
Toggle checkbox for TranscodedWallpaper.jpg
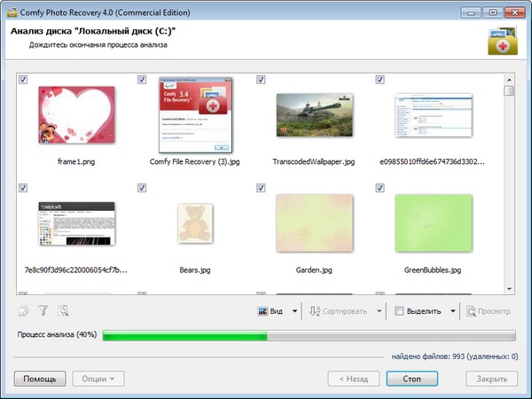pyautogui.click(x=262, y=80)
